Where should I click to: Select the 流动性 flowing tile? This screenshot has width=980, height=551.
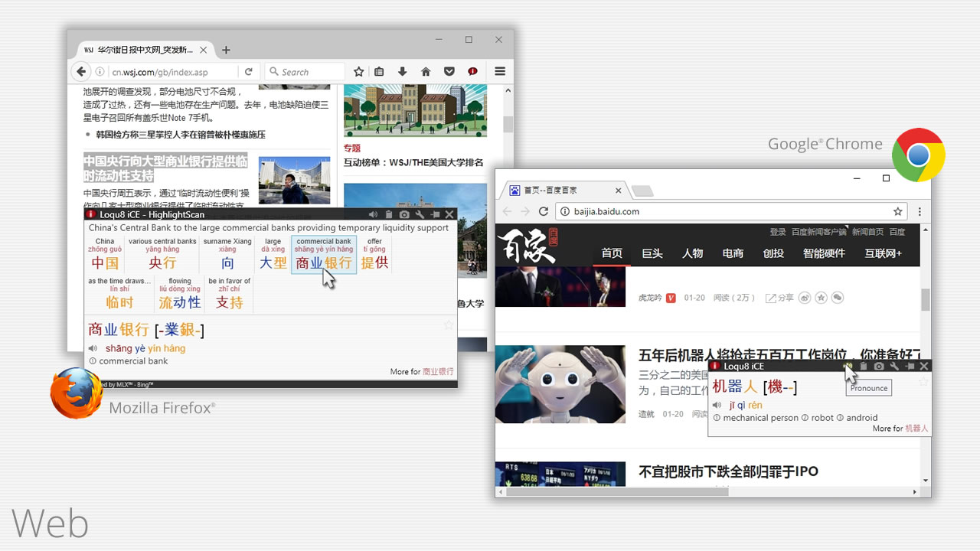[x=180, y=295]
